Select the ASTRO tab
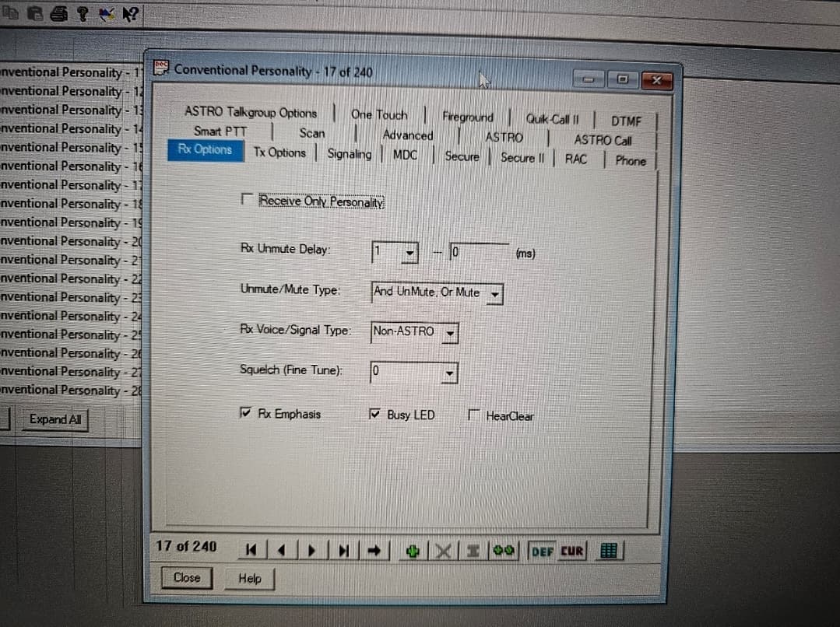This screenshot has height=627, width=840. [x=504, y=138]
